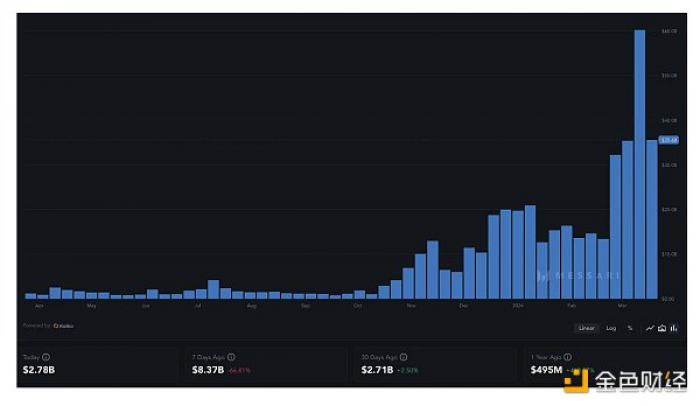
Task: Click the -66.81% change figure
Action: tap(239, 370)
